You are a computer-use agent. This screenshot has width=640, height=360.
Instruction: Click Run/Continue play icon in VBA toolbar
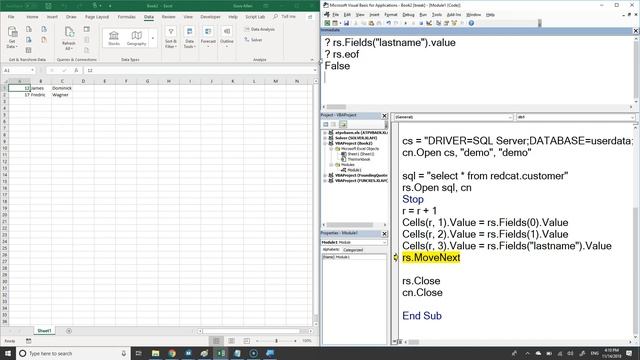click(405, 23)
